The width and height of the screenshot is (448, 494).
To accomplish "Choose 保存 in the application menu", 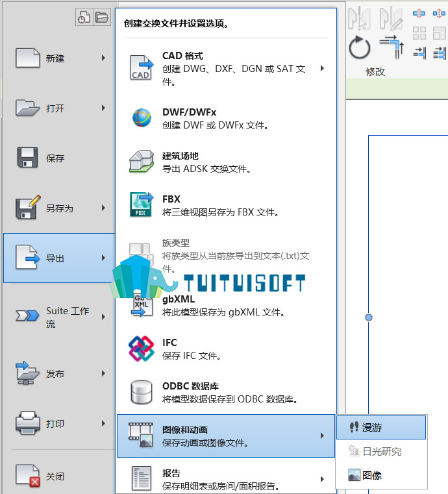I will (59, 158).
